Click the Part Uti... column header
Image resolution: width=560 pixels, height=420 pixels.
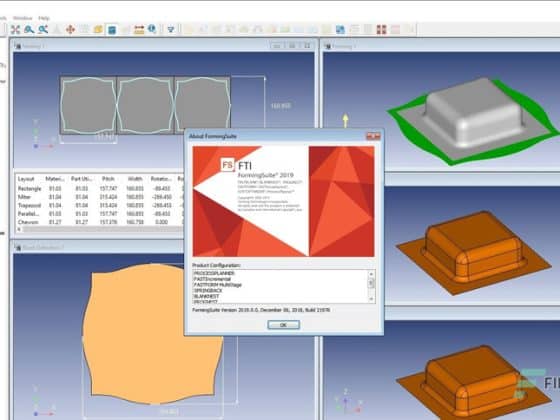pyautogui.click(x=81, y=179)
